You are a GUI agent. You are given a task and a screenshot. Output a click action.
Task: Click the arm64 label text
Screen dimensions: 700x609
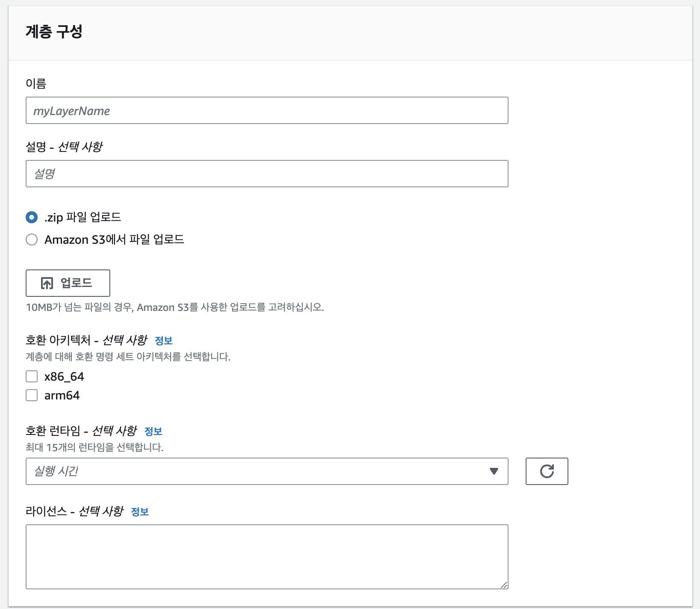click(x=62, y=396)
